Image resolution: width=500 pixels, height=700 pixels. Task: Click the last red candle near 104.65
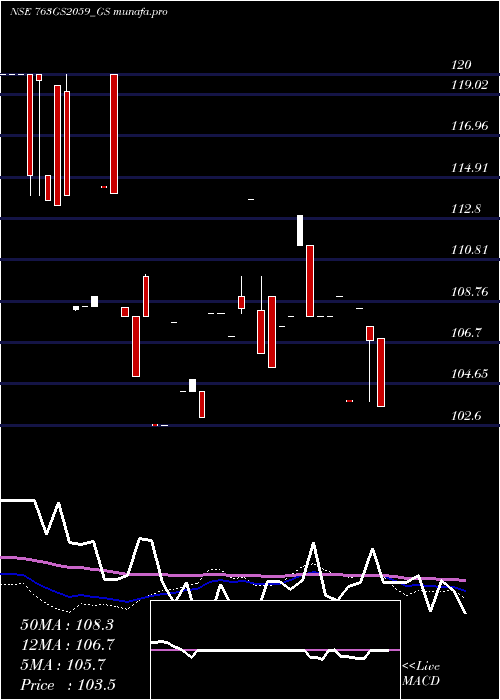pyautogui.click(x=381, y=372)
